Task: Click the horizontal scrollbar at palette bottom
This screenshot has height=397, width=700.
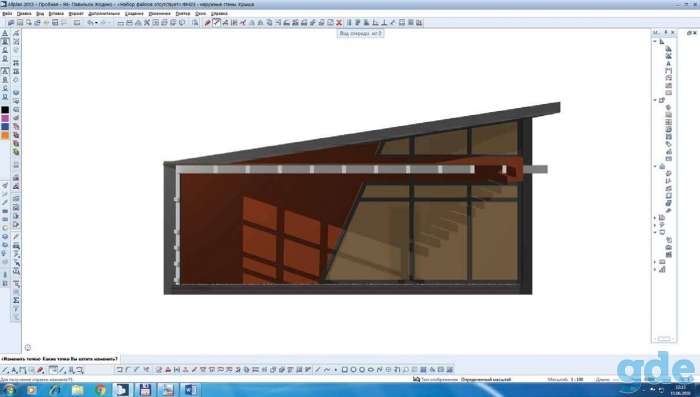Action: click(664, 339)
